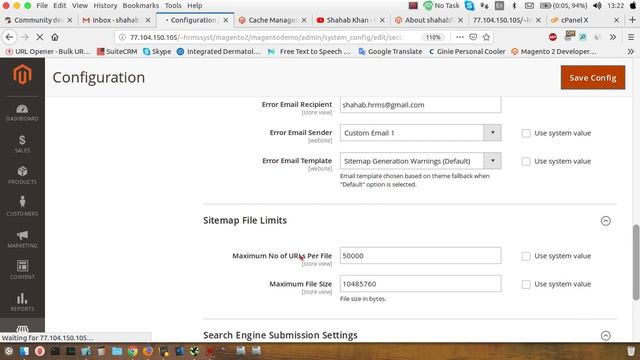This screenshot has height=360, width=640.
Task: Stop the page from loading
Action: coord(40,37)
